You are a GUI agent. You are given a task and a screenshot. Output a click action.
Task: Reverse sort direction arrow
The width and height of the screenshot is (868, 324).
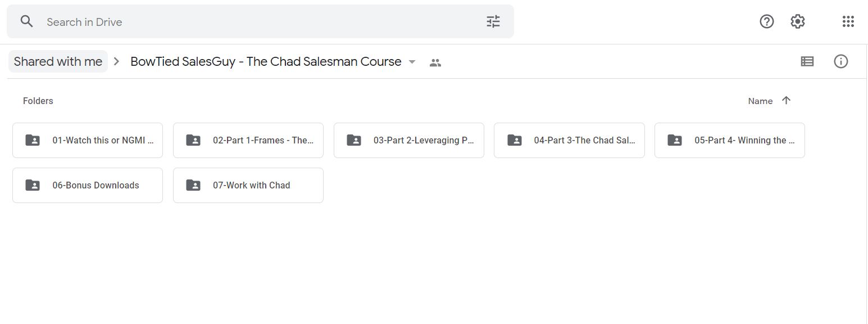pyautogui.click(x=786, y=101)
